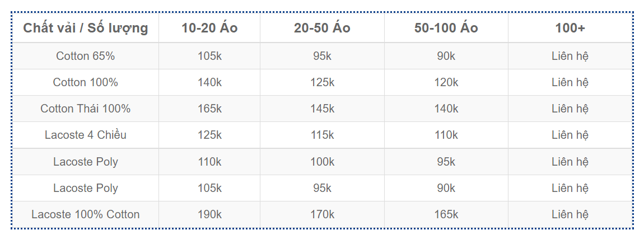Select the 120k price for Cotton 100%

(446, 82)
